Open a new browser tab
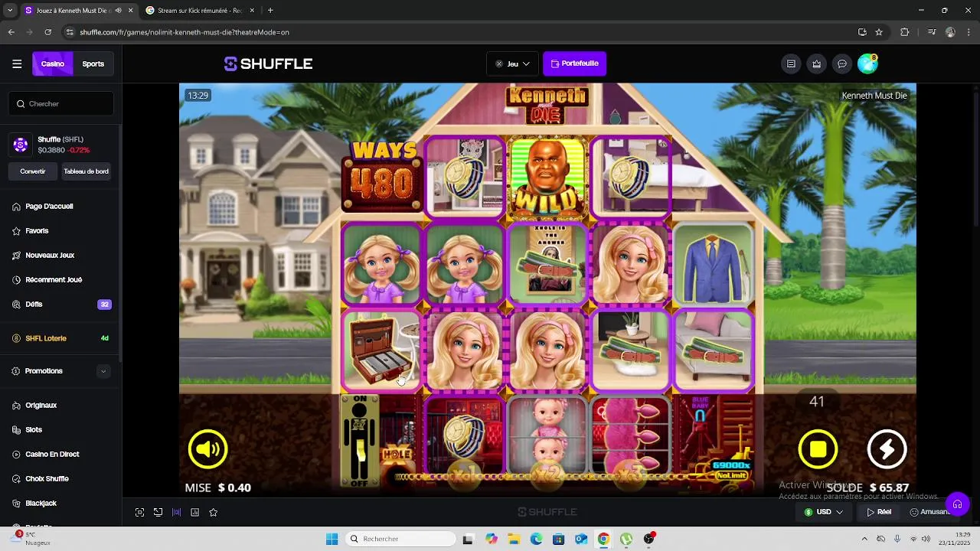The height and width of the screenshot is (551, 980). [270, 11]
